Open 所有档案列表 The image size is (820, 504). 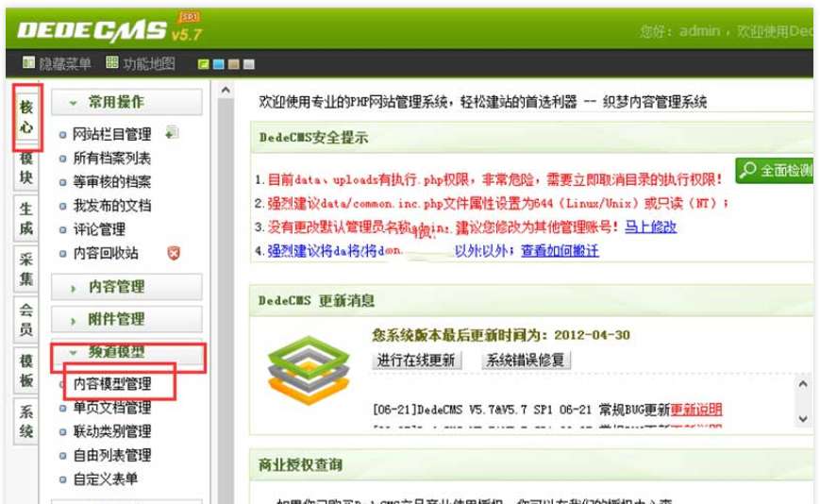pyautogui.click(x=112, y=158)
